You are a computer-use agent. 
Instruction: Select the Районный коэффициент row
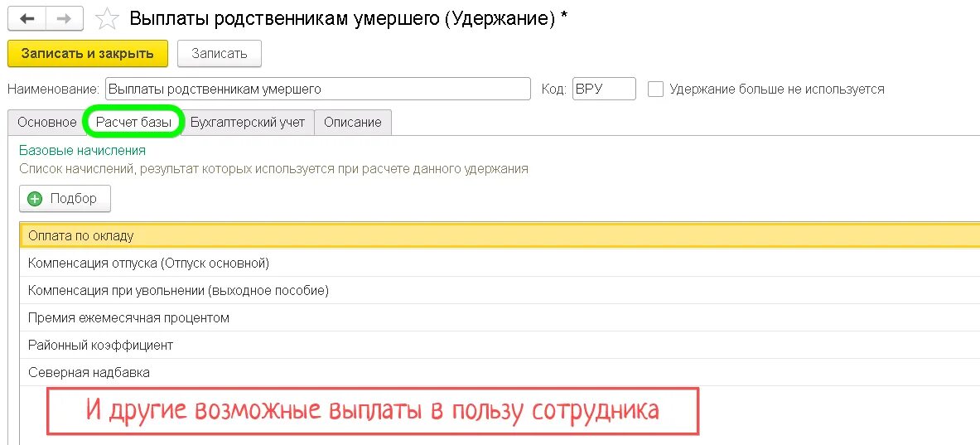500,345
